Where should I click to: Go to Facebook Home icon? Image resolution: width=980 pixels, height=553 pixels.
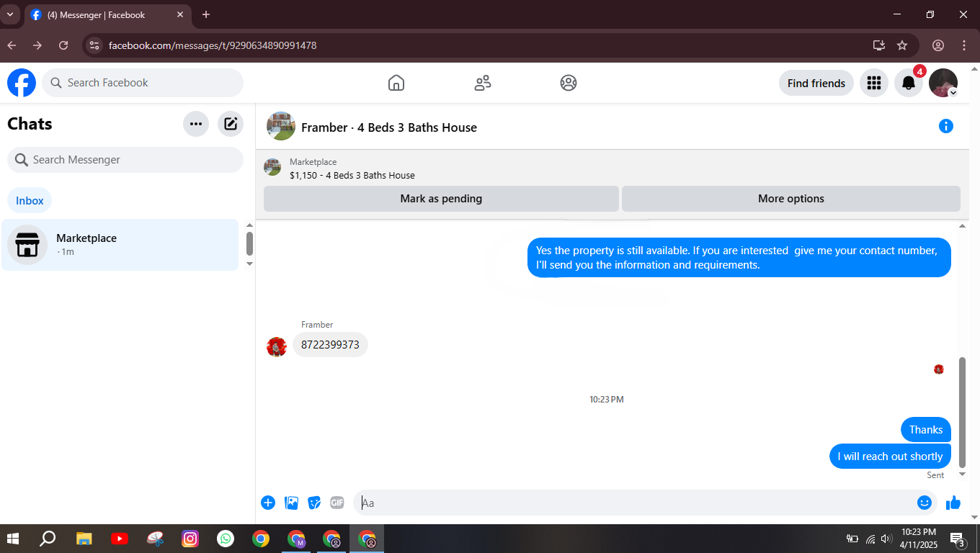point(396,83)
